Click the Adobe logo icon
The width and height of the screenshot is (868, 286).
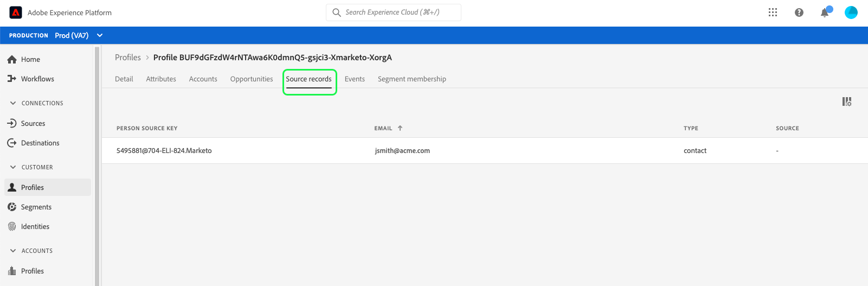coord(16,12)
